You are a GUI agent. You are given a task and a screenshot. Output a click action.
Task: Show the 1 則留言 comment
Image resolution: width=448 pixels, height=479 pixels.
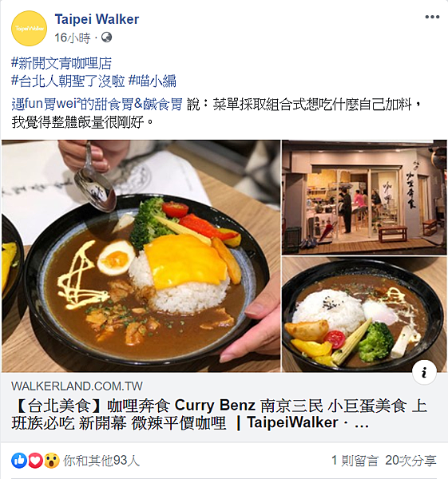point(355,461)
